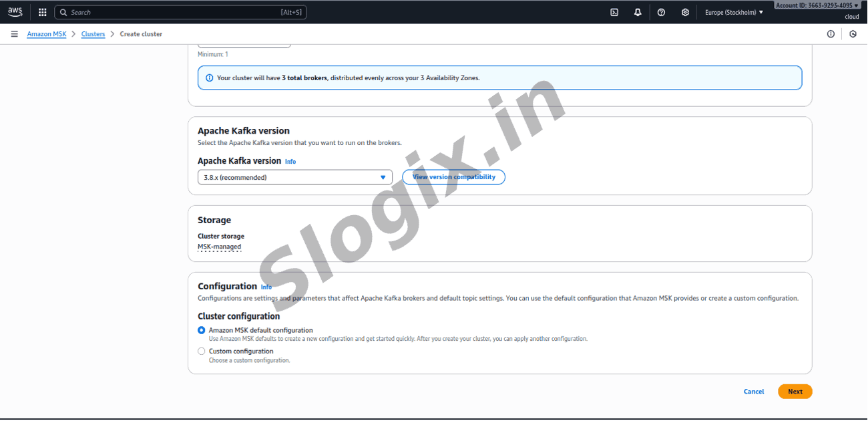868x421 pixels.
Task: Open the Europe (Stockholm) region selector
Action: (734, 12)
